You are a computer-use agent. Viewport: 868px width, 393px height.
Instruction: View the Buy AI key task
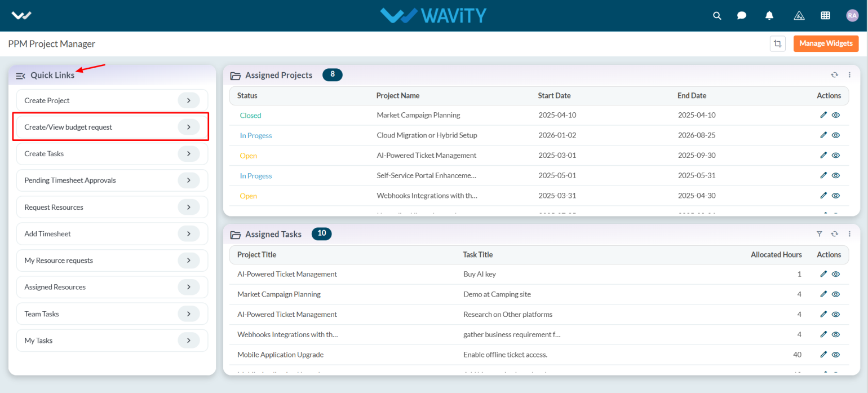(836, 274)
